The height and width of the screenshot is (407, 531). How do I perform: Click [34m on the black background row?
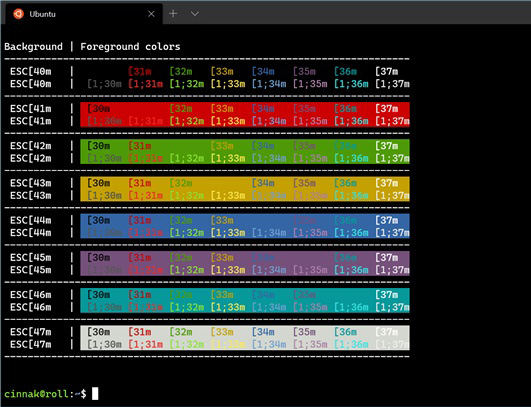point(263,72)
